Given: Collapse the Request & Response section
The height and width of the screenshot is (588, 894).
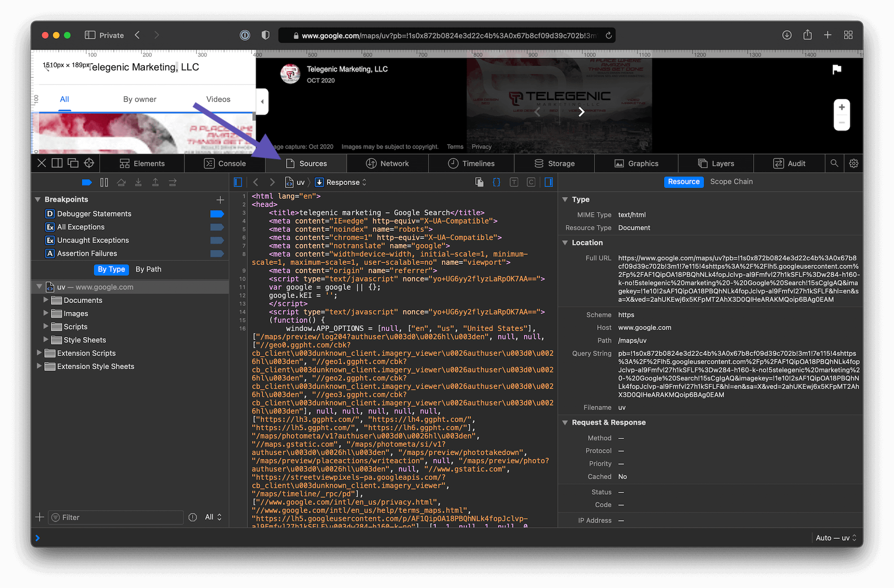Looking at the screenshot, I should point(565,423).
